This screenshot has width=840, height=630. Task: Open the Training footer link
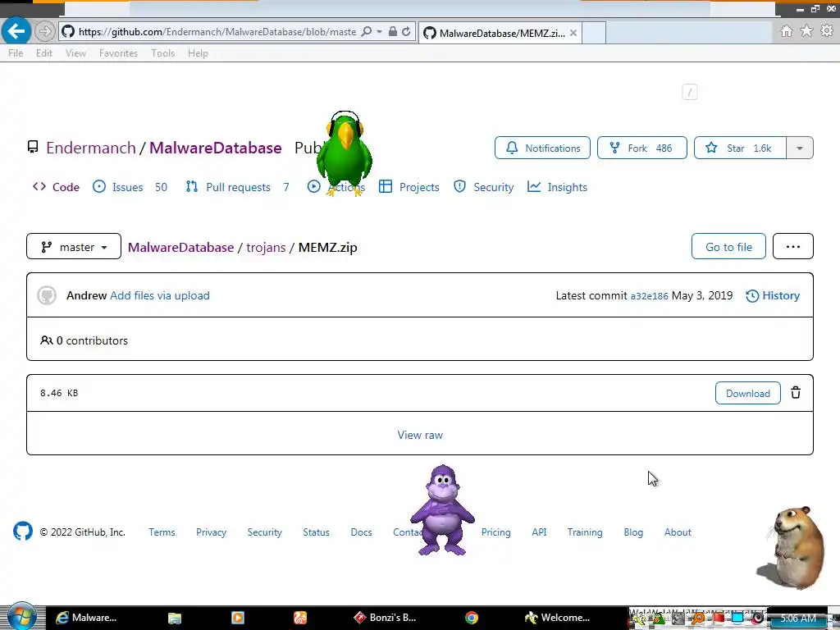pyautogui.click(x=585, y=532)
